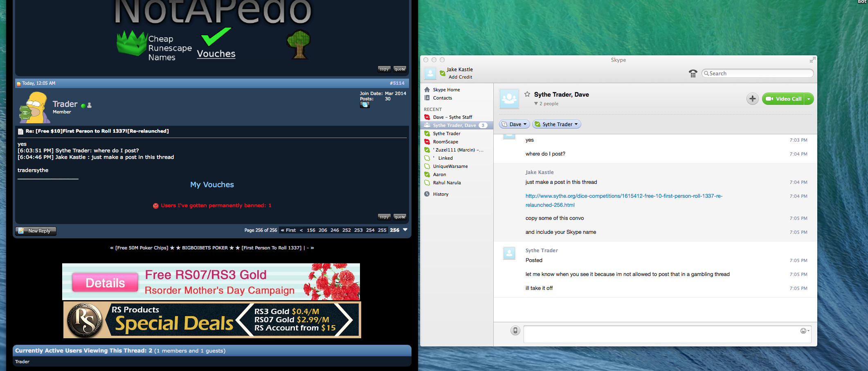The image size is (868, 371).
Task: Click the Rsorder Free RS07/RS3 Gold banner
Action: (x=211, y=282)
